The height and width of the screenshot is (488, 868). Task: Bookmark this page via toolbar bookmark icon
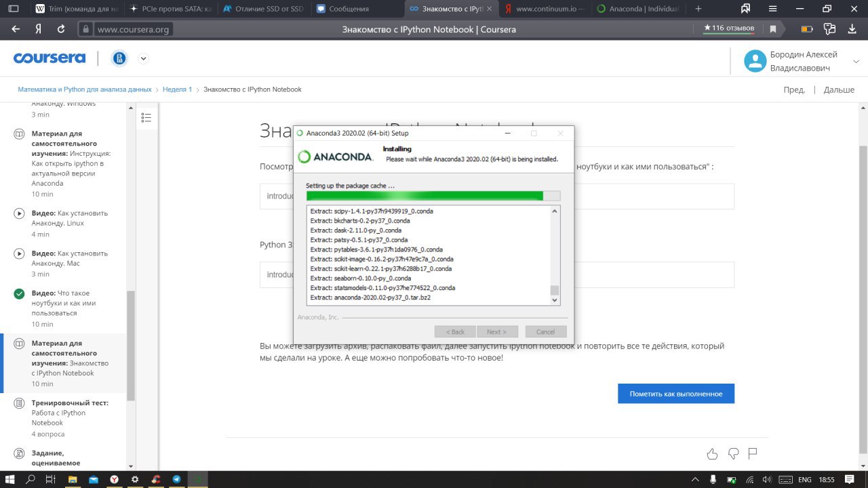(x=772, y=29)
